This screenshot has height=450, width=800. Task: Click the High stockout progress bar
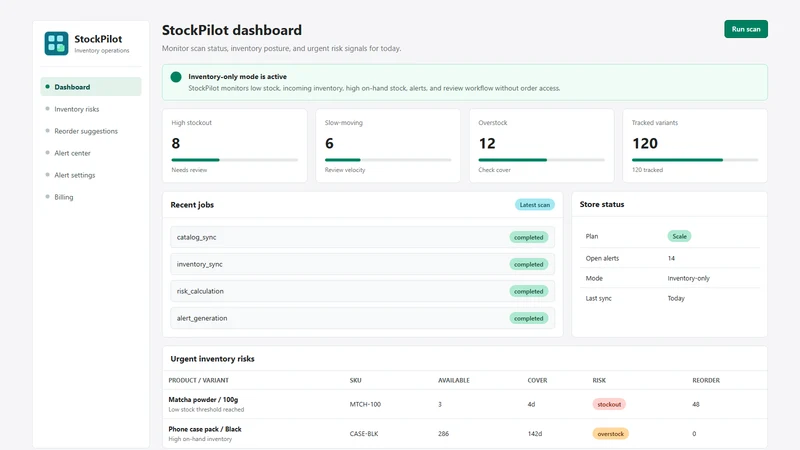[235, 160]
